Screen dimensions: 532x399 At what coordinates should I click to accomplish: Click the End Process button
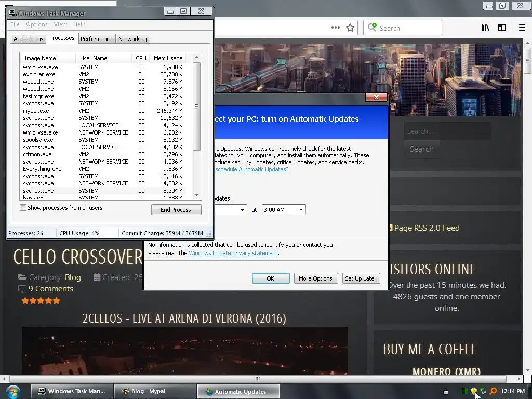click(176, 210)
